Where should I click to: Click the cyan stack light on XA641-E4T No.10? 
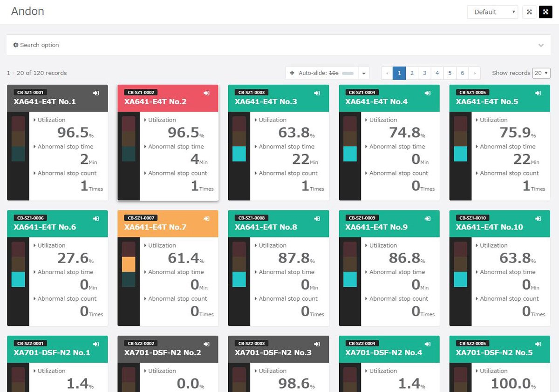(460, 279)
